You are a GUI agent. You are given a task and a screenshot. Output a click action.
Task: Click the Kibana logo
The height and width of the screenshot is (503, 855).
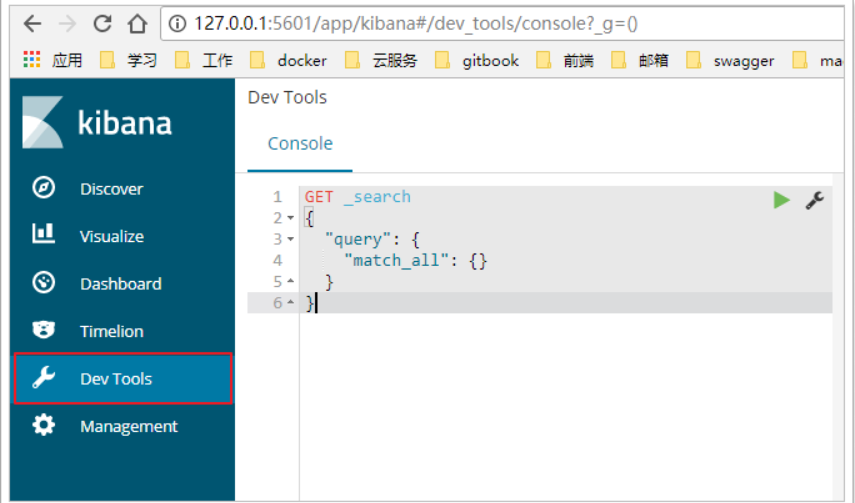coord(96,123)
